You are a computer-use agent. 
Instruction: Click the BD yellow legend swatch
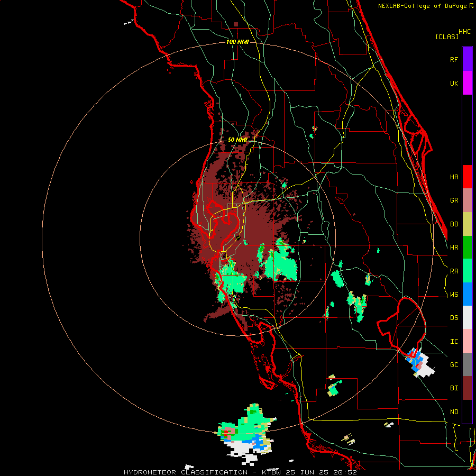tap(467, 224)
